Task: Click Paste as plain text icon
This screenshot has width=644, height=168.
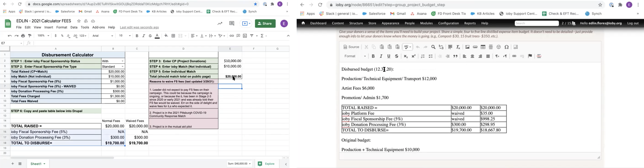Action: (390, 47)
